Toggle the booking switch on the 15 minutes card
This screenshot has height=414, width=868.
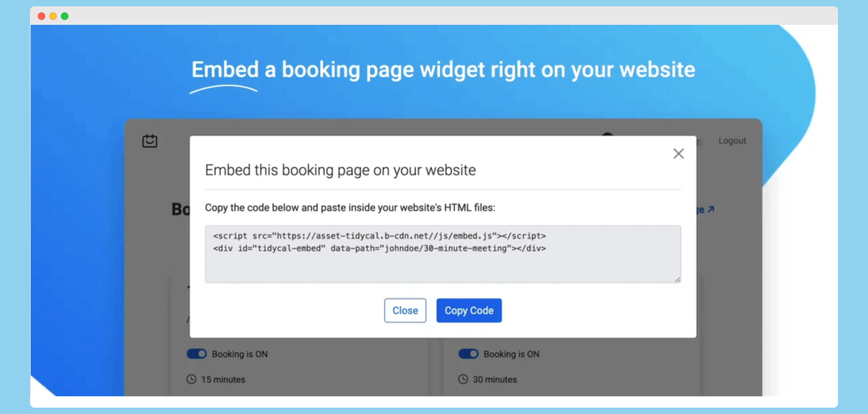(x=197, y=354)
